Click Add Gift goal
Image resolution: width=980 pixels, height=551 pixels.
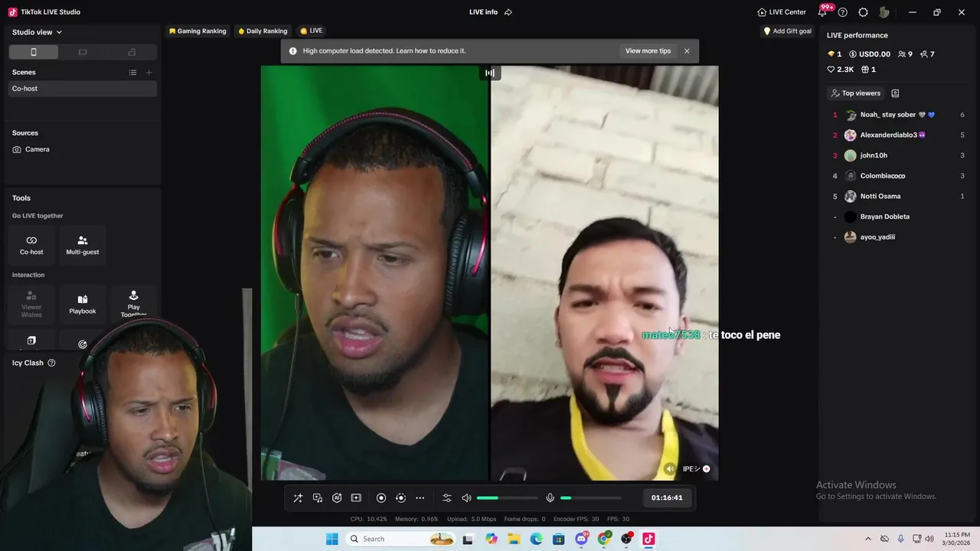point(787,31)
